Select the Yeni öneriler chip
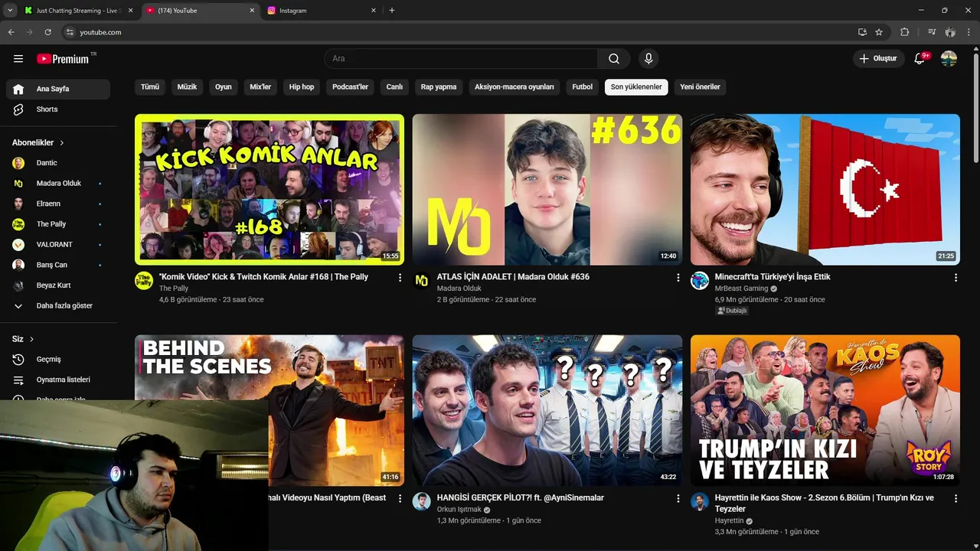 [x=700, y=87]
